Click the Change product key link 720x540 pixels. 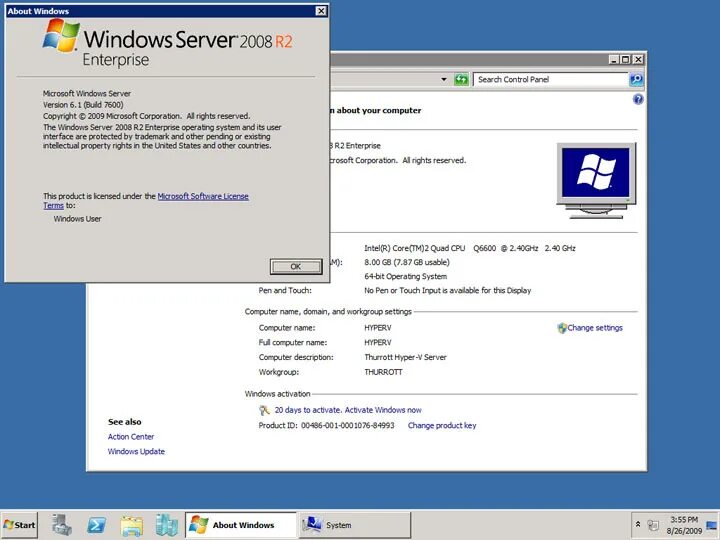point(442,426)
